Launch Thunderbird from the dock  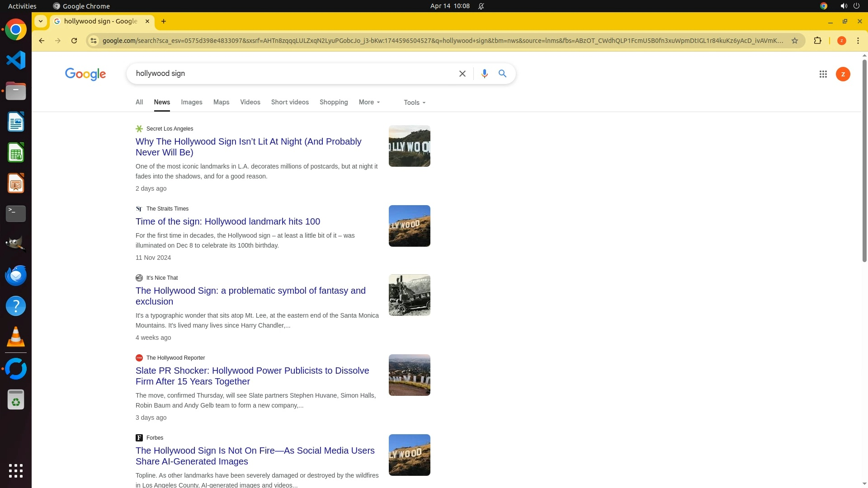pyautogui.click(x=16, y=275)
